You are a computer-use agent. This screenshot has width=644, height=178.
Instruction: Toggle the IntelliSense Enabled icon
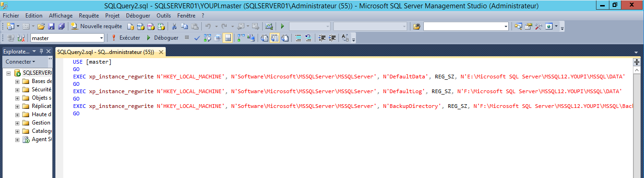click(x=228, y=38)
